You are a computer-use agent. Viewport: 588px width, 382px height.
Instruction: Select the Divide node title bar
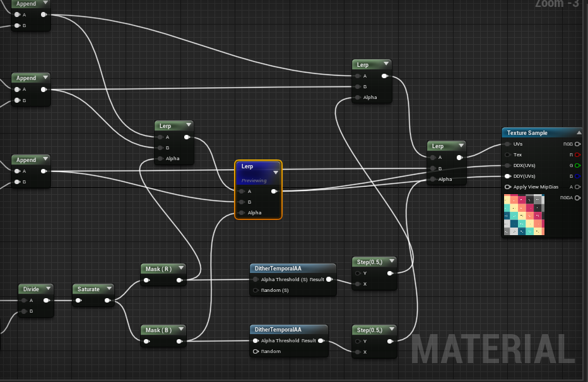[31, 289]
